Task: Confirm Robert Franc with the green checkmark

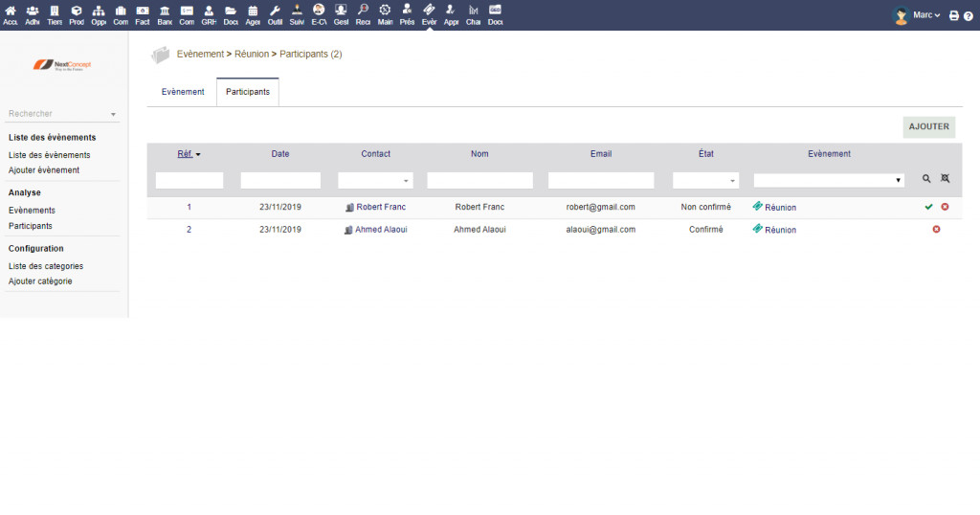Action: tap(928, 207)
